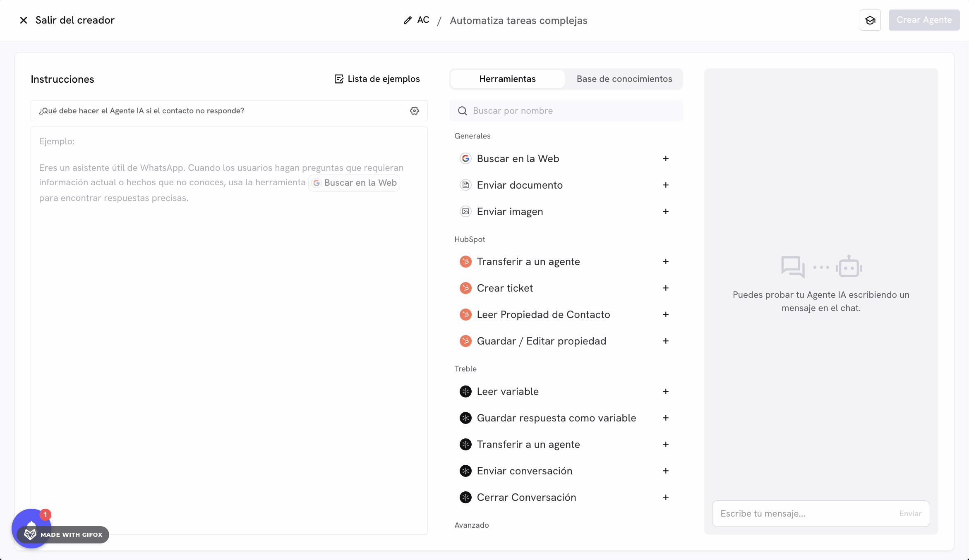Open the graduation cap help icon
Screen dimensions: 969x560
click(x=870, y=20)
